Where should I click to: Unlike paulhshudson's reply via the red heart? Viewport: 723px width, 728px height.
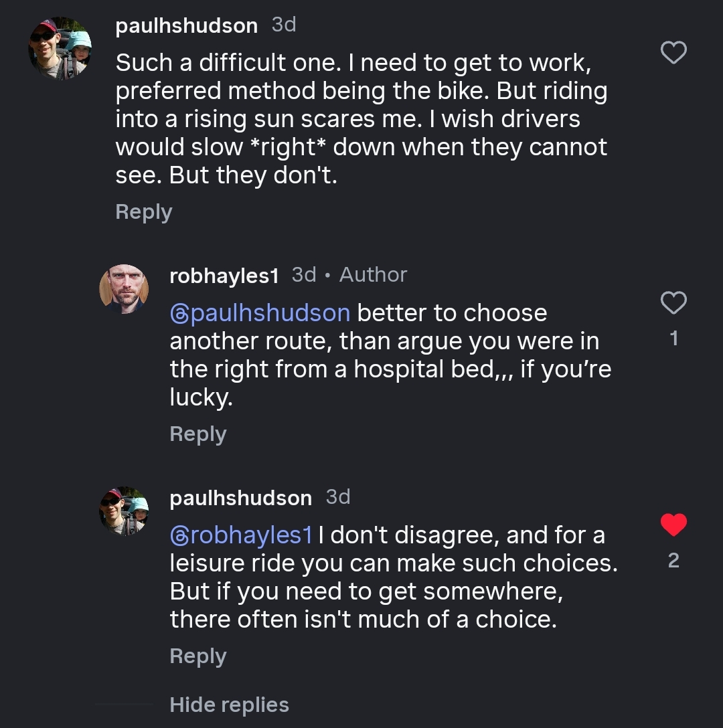(x=673, y=525)
